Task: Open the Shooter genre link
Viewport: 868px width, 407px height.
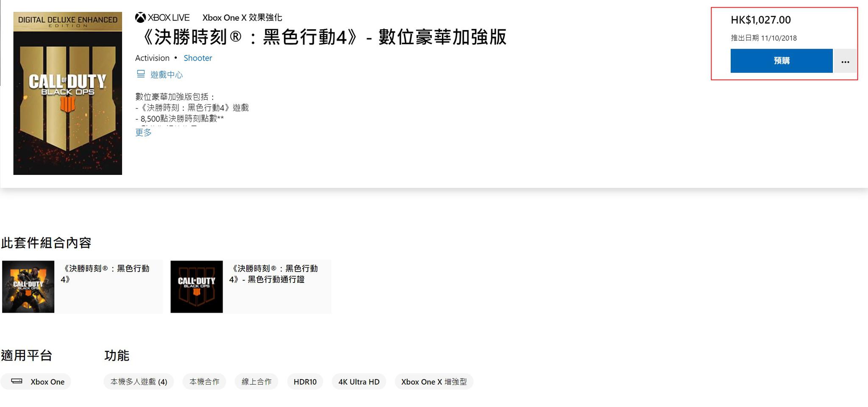Action: click(x=198, y=58)
